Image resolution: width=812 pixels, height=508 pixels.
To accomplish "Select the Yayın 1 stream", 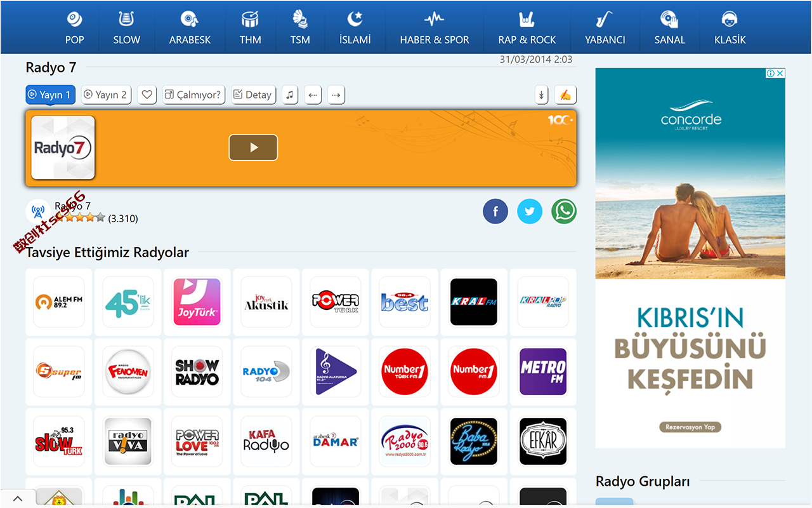I will coord(51,95).
